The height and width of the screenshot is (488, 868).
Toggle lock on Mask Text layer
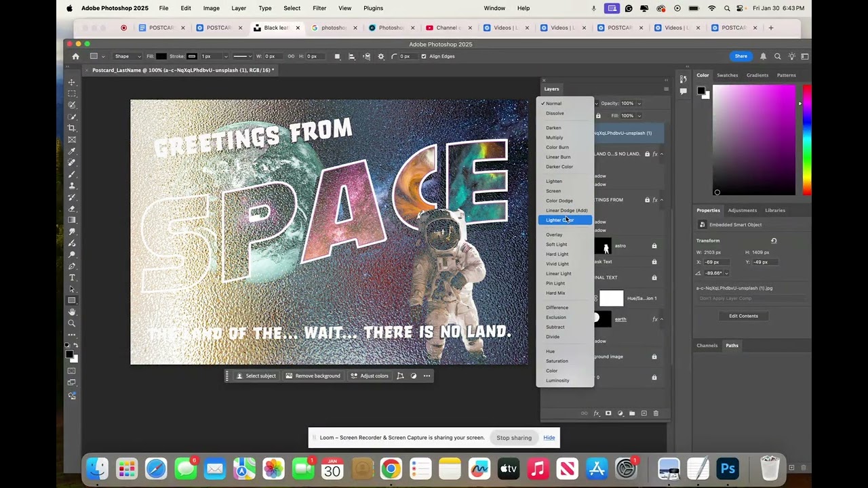654,262
